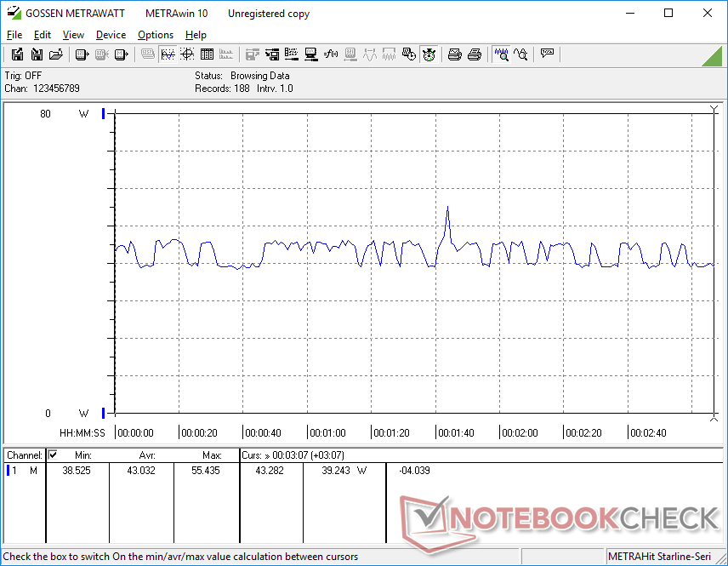Click the first printer icon
Image resolution: width=728 pixels, height=566 pixels.
click(x=454, y=54)
